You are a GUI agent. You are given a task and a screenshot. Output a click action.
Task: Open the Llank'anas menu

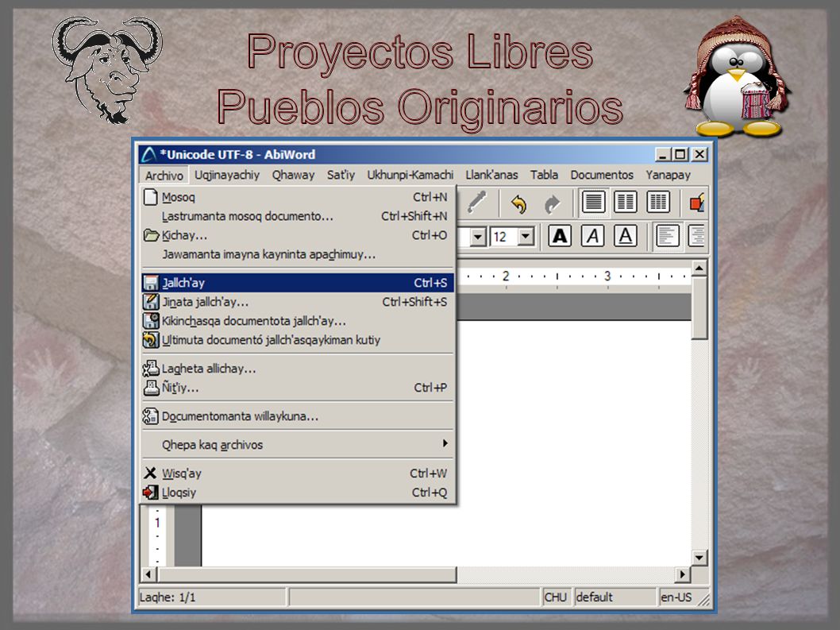(491, 175)
